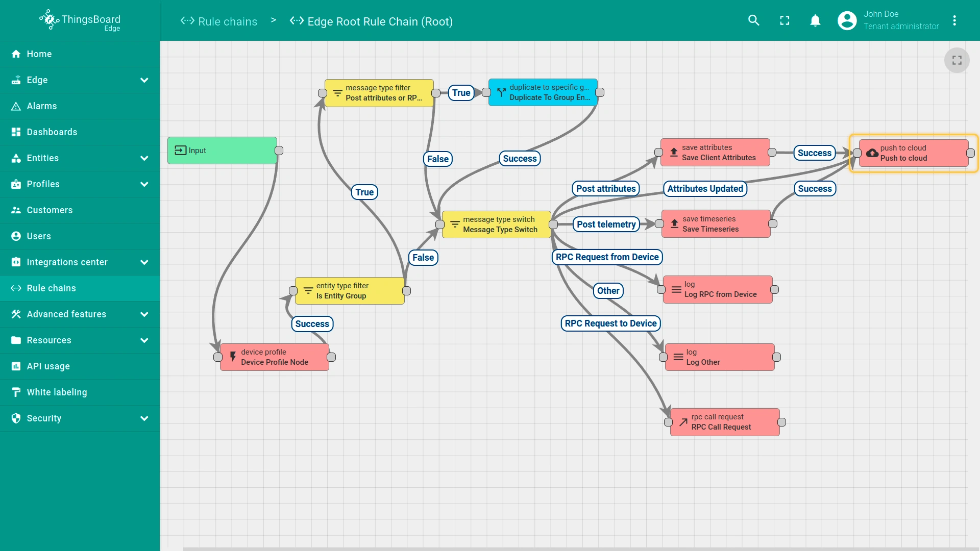Click filter icon on Message Type Switch node
This screenshot has width=980, height=551.
click(455, 224)
